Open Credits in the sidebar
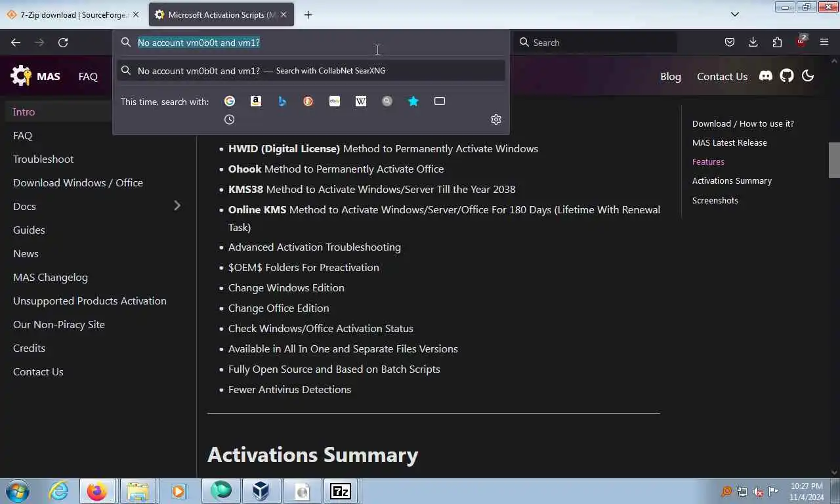The image size is (840, 504). pos(29,348)
